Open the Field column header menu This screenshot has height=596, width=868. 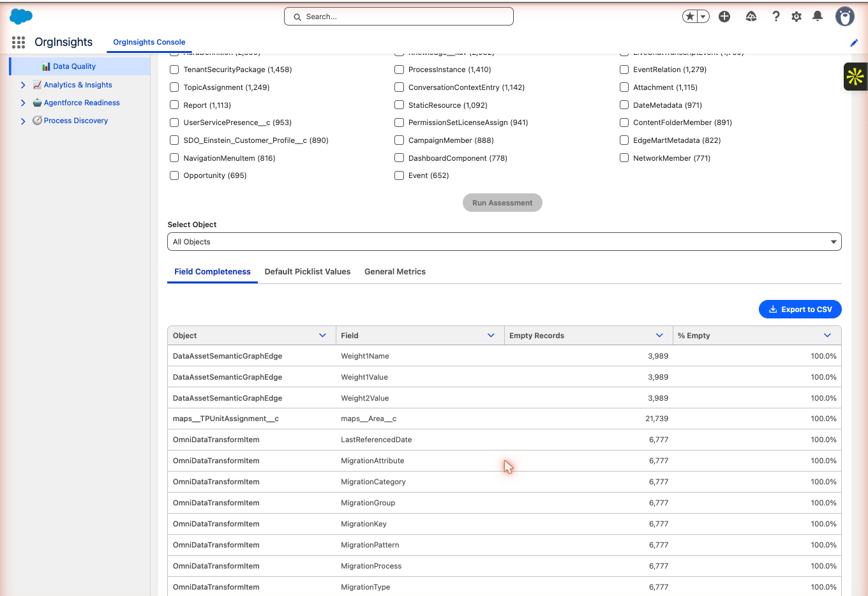pyautogui.click(x=491, y=336)
